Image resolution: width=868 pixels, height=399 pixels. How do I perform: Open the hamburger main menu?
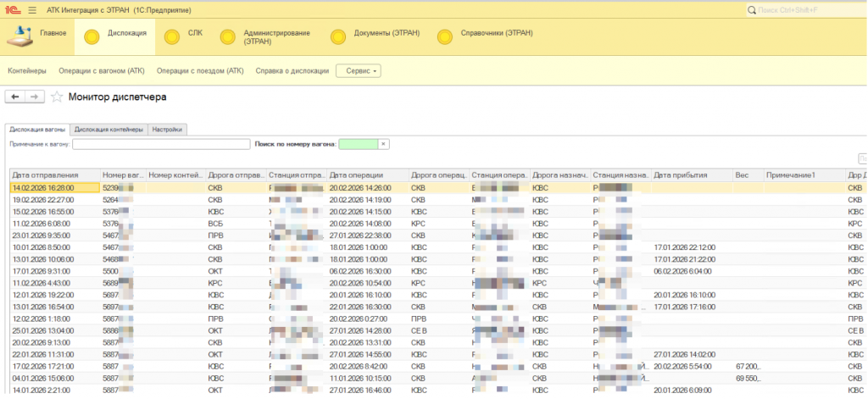32,10
